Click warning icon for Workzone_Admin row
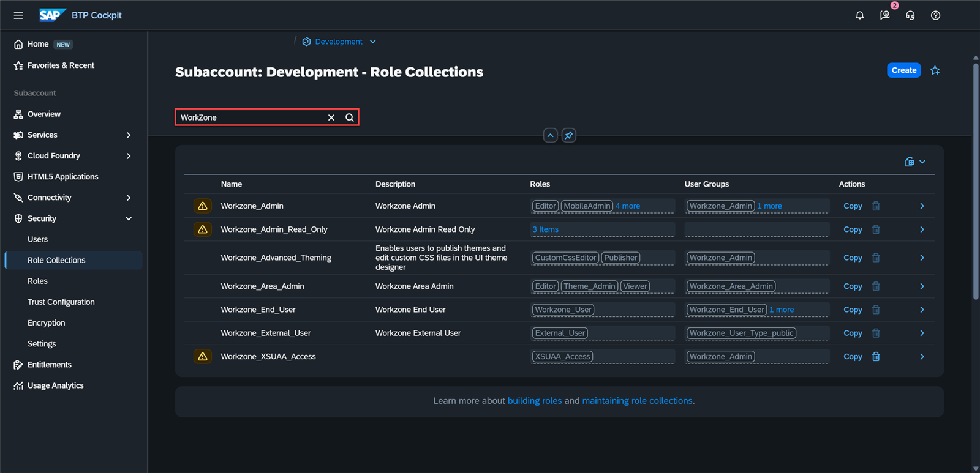The width and height of the screenshot is (980, 473). tap(203, 206)
